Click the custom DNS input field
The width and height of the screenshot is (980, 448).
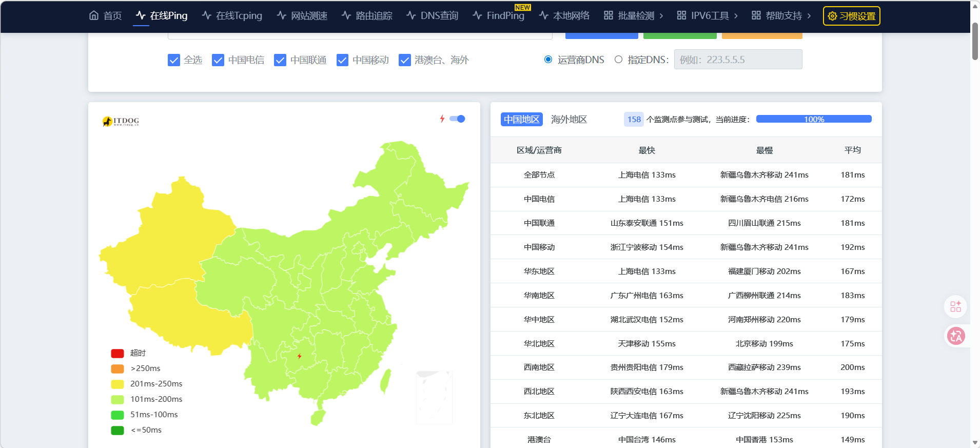738,60
